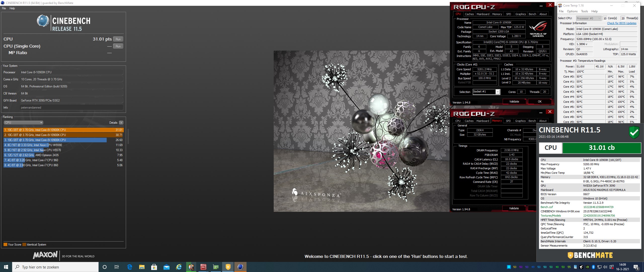Open Task View on the taskbar
644x272 pixels.
click(x=117, y=267)
